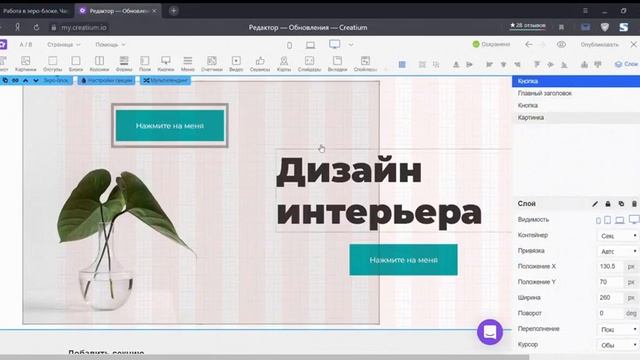The width and height of the screenshot is (640, 360).
Task: Click the edit pencil icon in Слой panel
Action: (x=595, y=204)
